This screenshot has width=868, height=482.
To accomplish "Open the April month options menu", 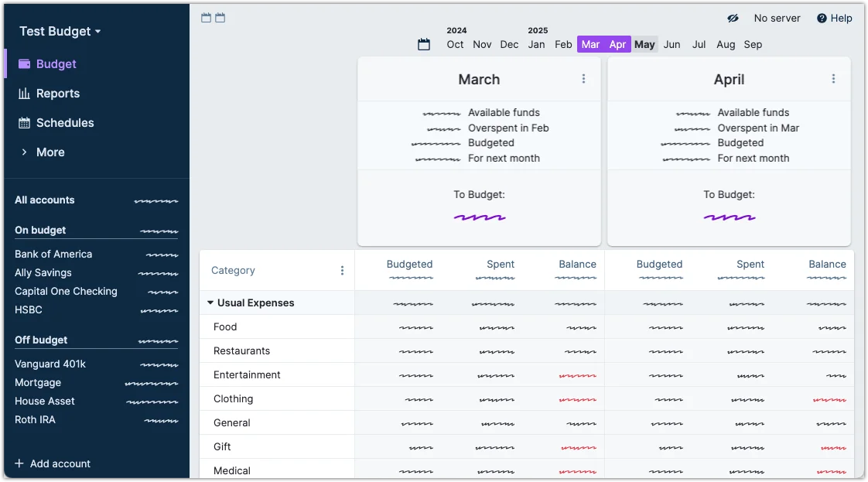I will coord(833,79).
